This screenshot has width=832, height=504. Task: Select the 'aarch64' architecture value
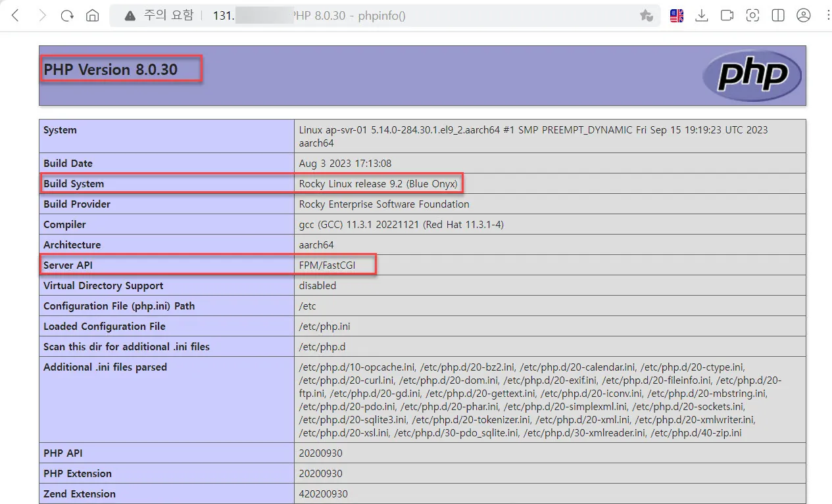tap(316, 244)
